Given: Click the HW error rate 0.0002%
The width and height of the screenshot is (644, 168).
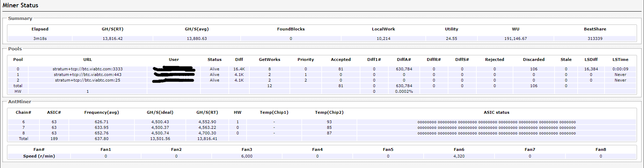Looking at the screenshot, I should click(x=404, y=91).
